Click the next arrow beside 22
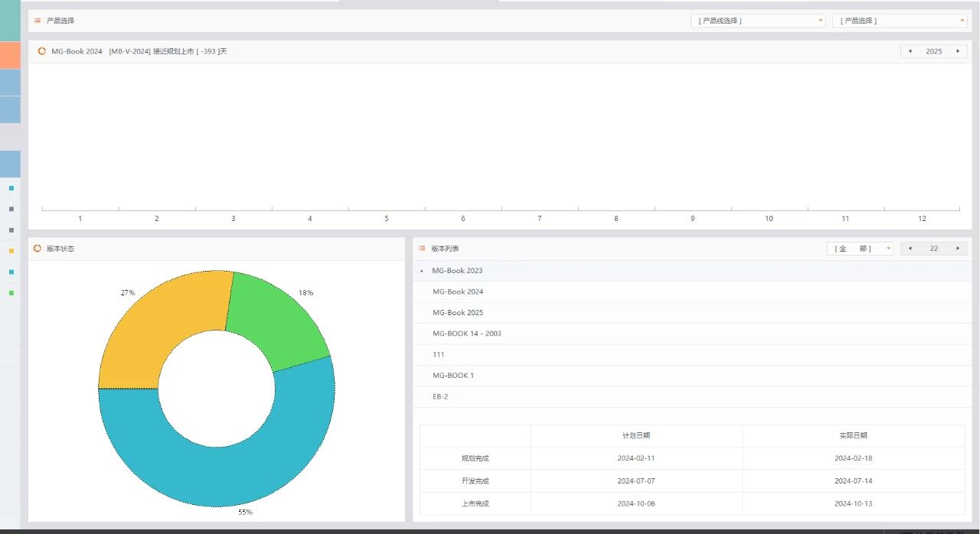Image resolution: width=980 pixels, height=534 pixels. coord(957,249)
